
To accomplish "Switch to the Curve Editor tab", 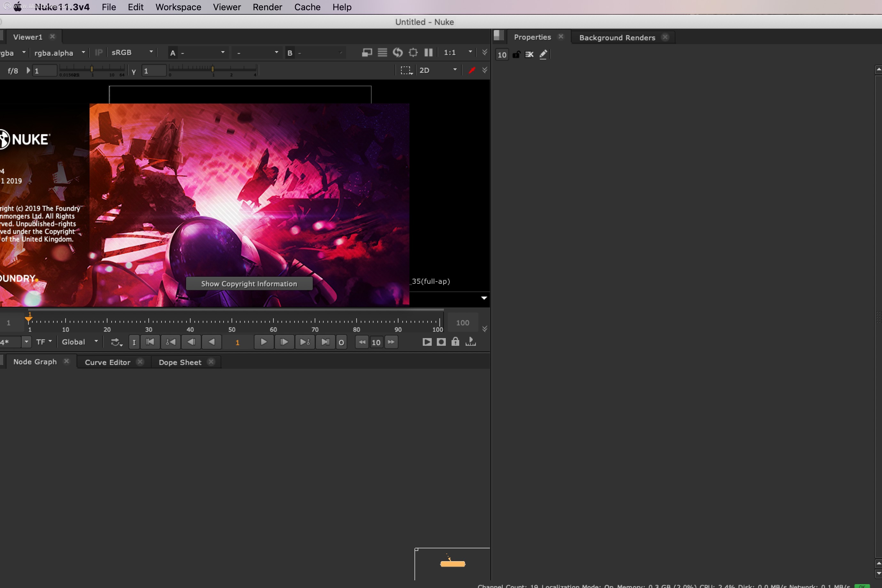I will click(x=107, y=362).
